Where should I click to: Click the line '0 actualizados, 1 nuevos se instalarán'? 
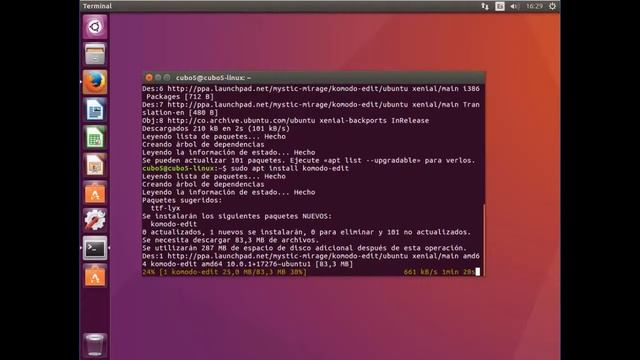[x=306, y=232]
